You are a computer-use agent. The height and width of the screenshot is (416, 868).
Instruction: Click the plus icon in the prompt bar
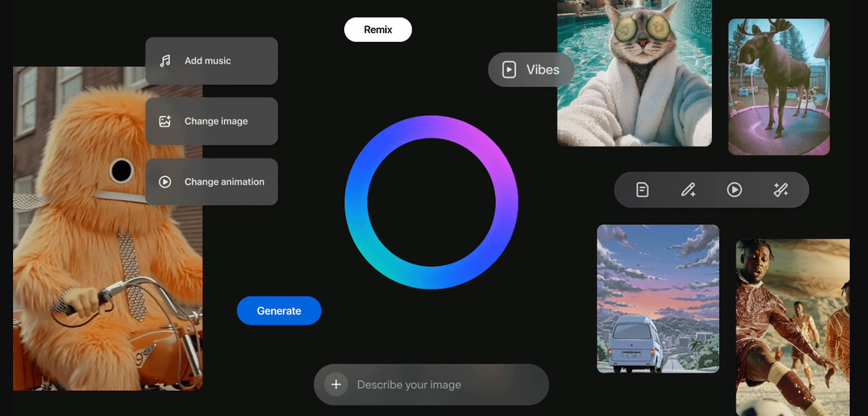[336, 385]
